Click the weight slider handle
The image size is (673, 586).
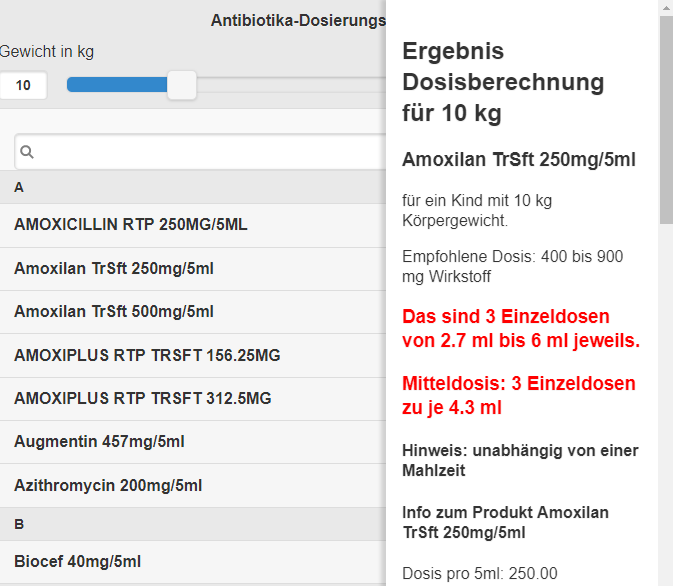(x=182, y=85)
